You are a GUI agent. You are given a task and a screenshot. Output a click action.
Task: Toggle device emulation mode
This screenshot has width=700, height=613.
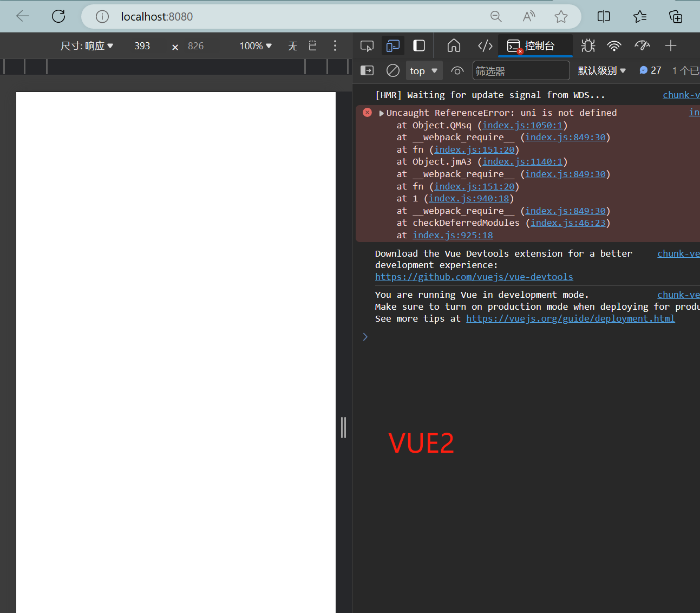pos(392,46)
